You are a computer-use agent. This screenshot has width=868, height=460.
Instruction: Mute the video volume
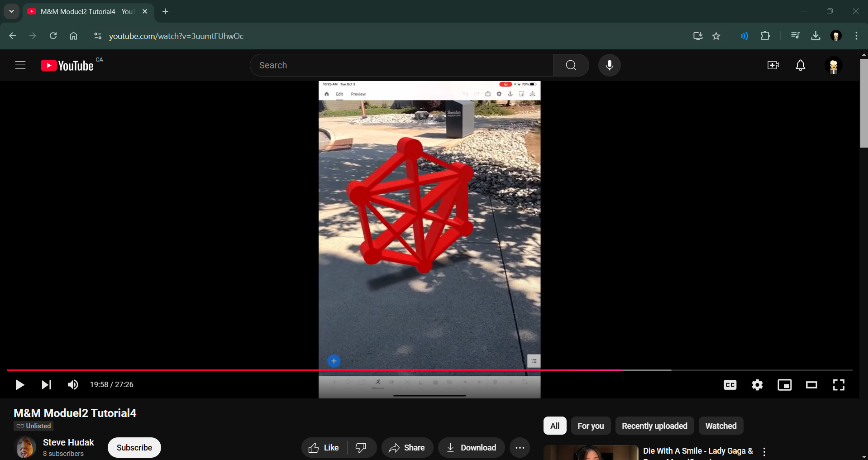point(72,385)
